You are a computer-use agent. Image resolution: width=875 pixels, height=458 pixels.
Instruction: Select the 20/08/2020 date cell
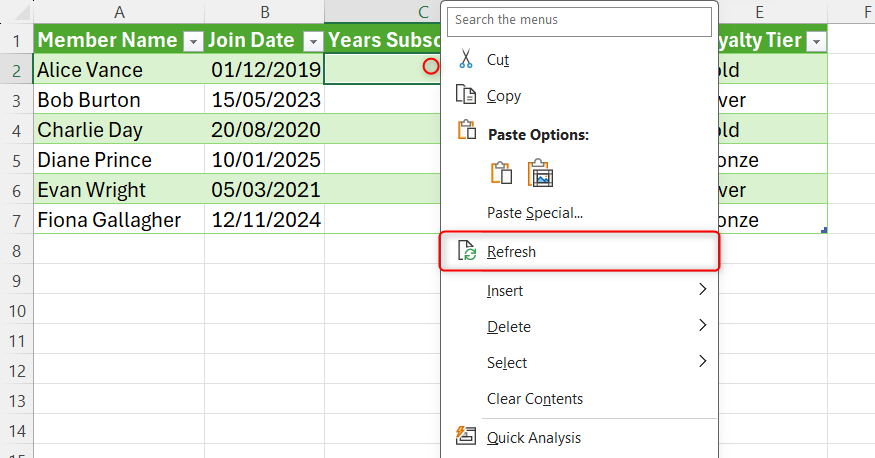265,130
